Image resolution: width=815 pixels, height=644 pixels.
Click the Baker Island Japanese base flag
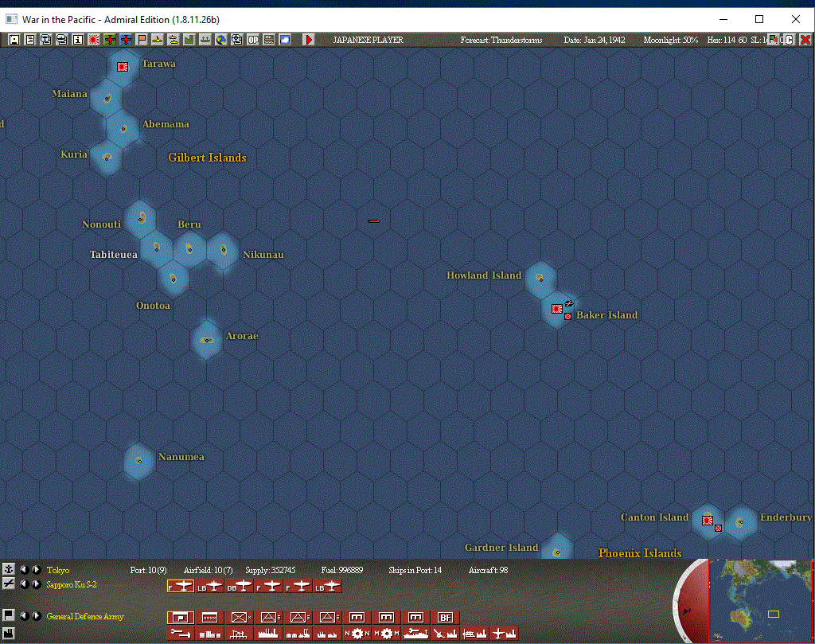(x=556, y=309)
